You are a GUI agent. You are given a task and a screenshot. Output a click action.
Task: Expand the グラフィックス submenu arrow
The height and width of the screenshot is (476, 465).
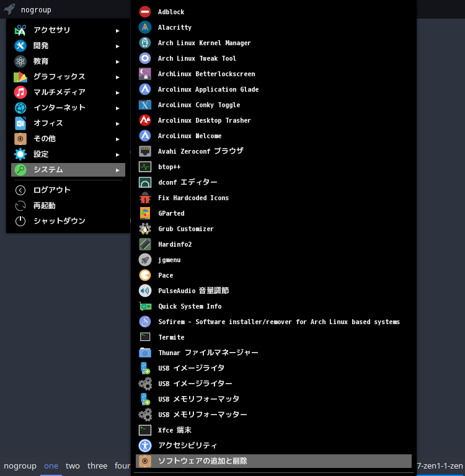tap(118, 77)
